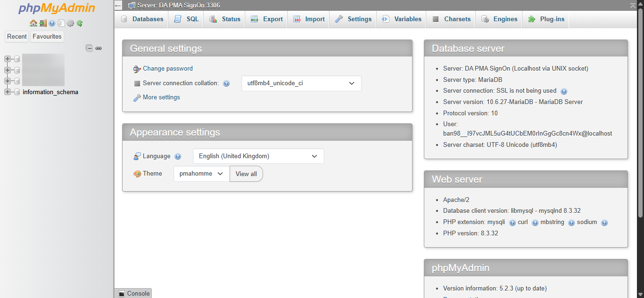Expand the blurred database node just above information_schema
The image size is (644, 298).
7,81
